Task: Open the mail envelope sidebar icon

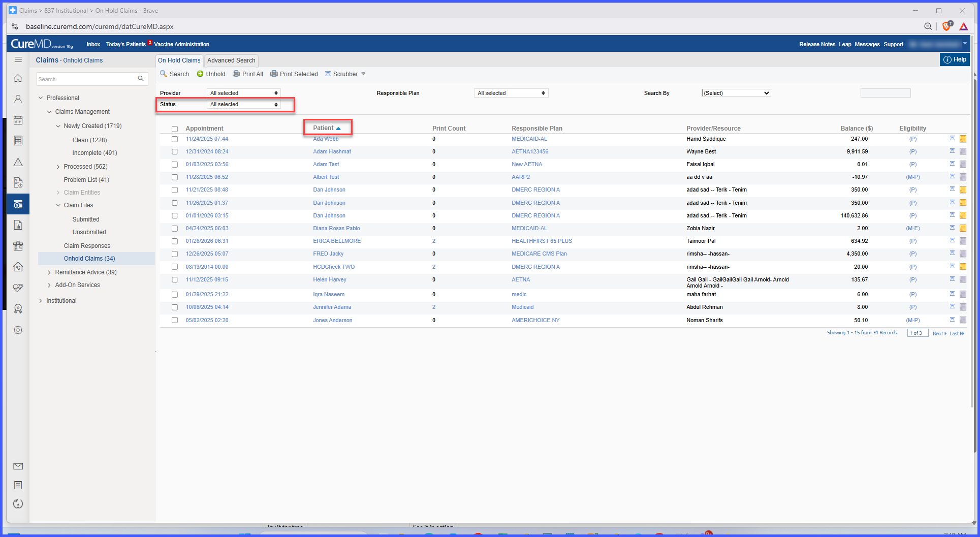Action: pos(18,466)
